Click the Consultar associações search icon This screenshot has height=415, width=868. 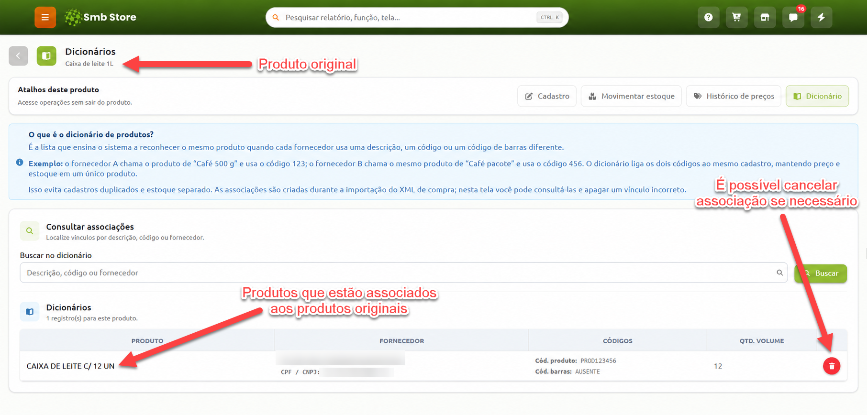click(x=30, y=231)
